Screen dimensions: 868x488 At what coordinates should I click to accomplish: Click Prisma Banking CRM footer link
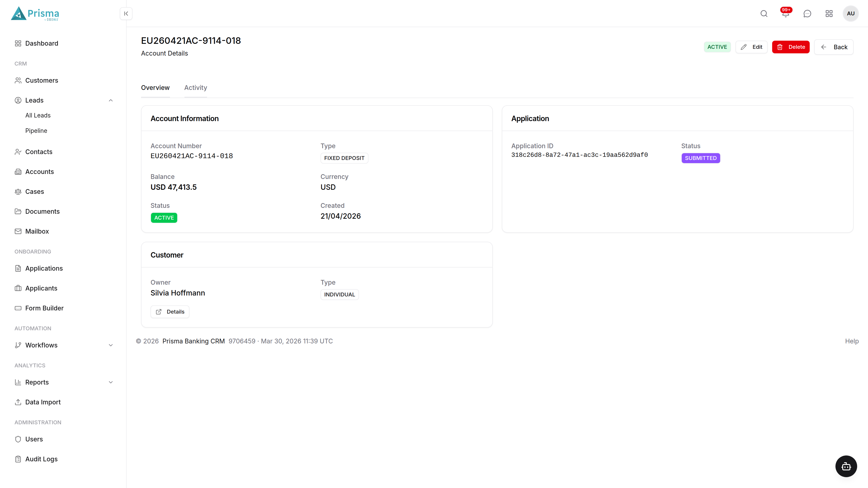click(193, 341)
